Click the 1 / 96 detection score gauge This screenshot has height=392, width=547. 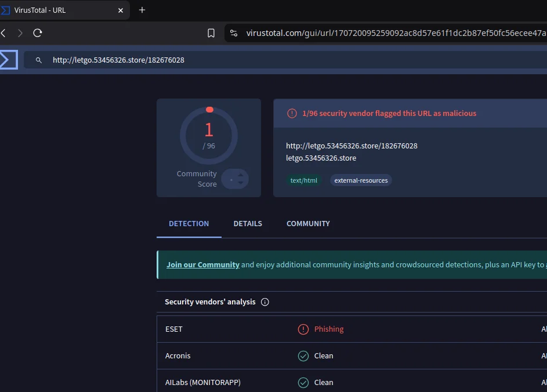pyautogui.click(x=209, y=135)
